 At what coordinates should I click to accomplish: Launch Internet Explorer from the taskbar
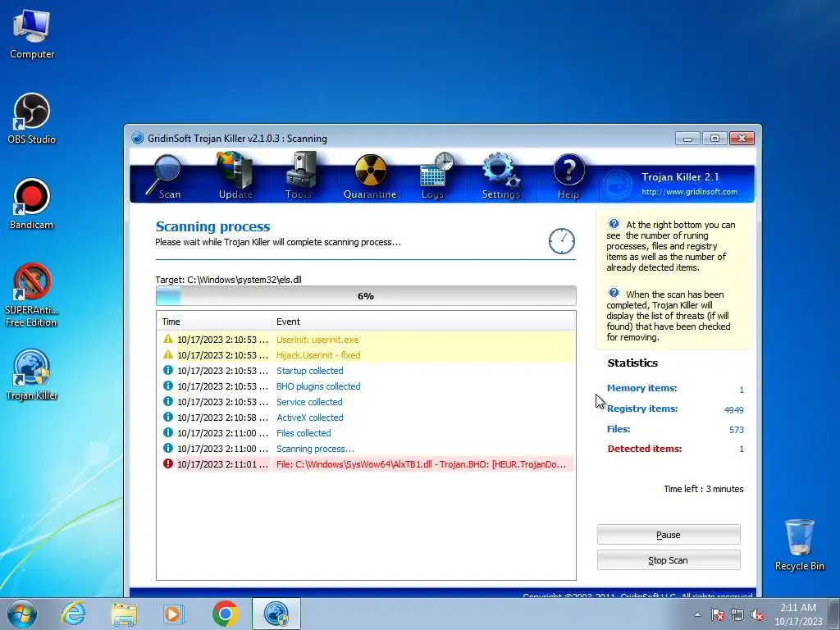73,614
